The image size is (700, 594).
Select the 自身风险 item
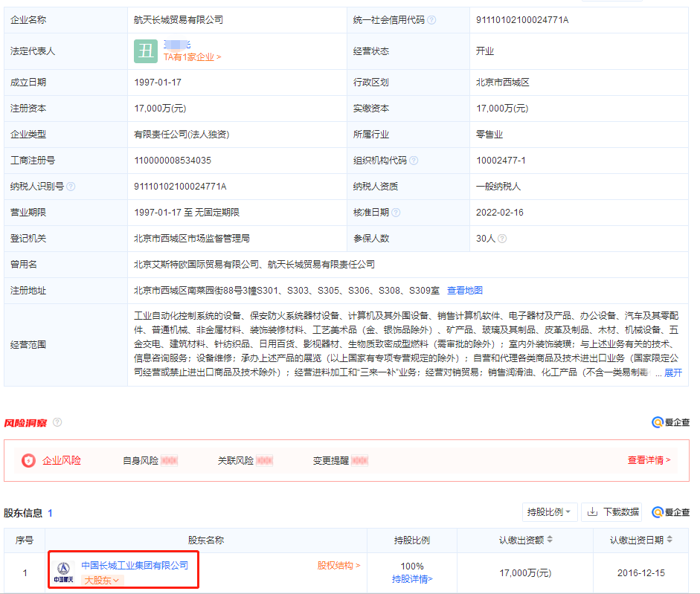[150, 461]
